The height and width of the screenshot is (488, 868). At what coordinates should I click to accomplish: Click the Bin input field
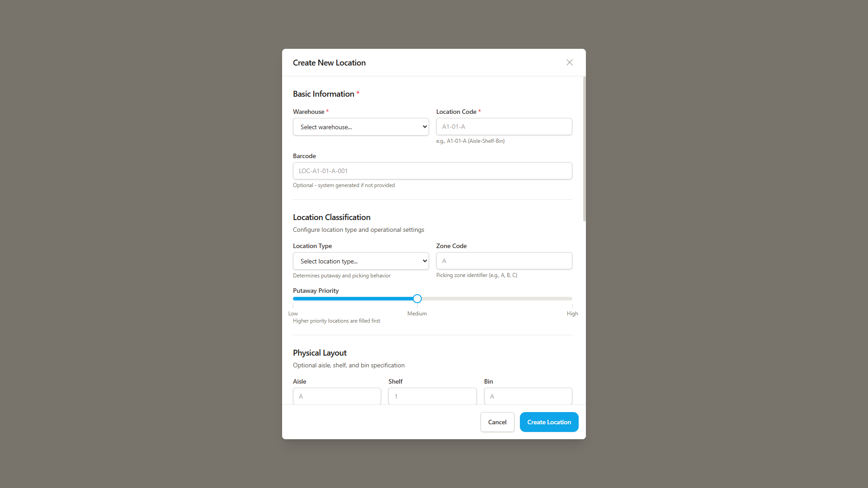click(x=528, y=396)
